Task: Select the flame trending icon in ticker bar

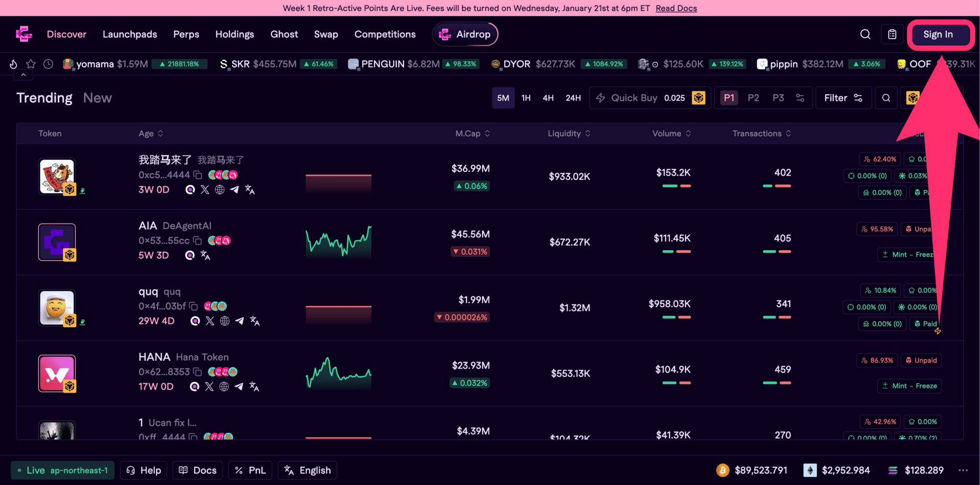Action: click(13, 64)
